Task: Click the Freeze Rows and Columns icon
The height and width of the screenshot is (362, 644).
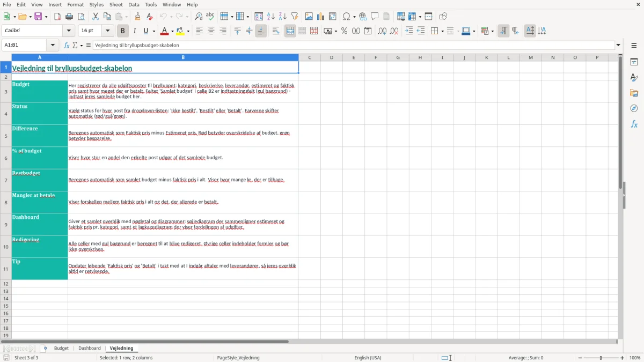Action: click(x=413, y=17)
